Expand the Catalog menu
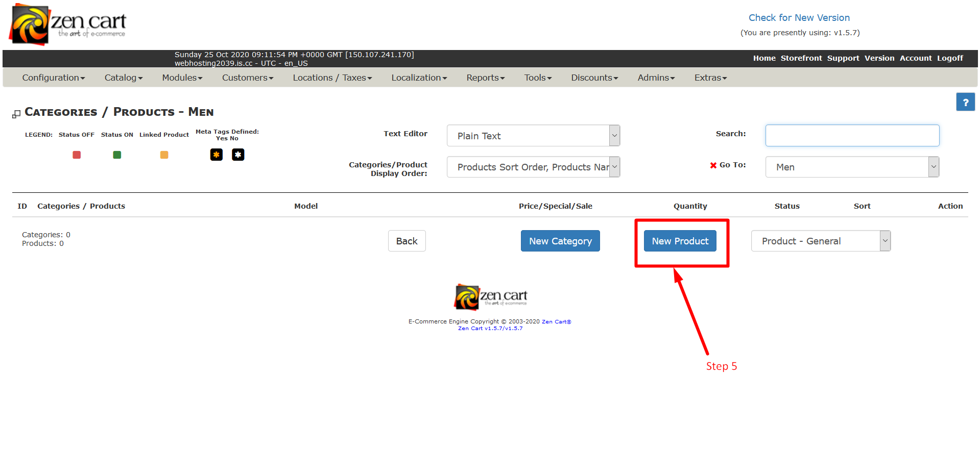 pyautogui.click(x=124, y=78)
